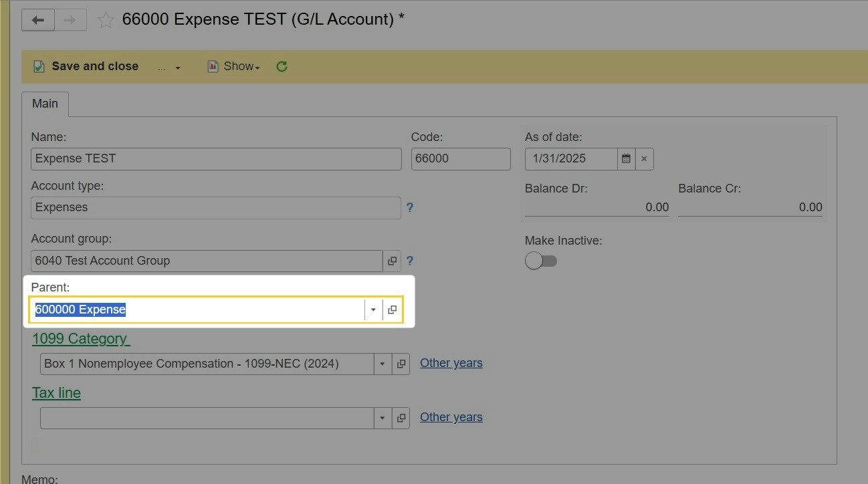Open the Tax line link
This screenshot has width=868, height=484.
click(x=56, y=393)
